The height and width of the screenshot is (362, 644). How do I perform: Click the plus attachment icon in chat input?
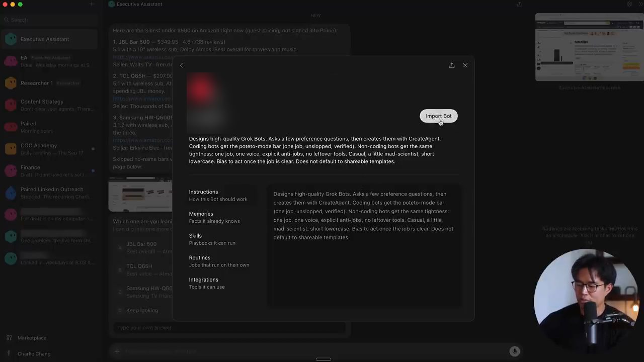[x=117, y=351]
